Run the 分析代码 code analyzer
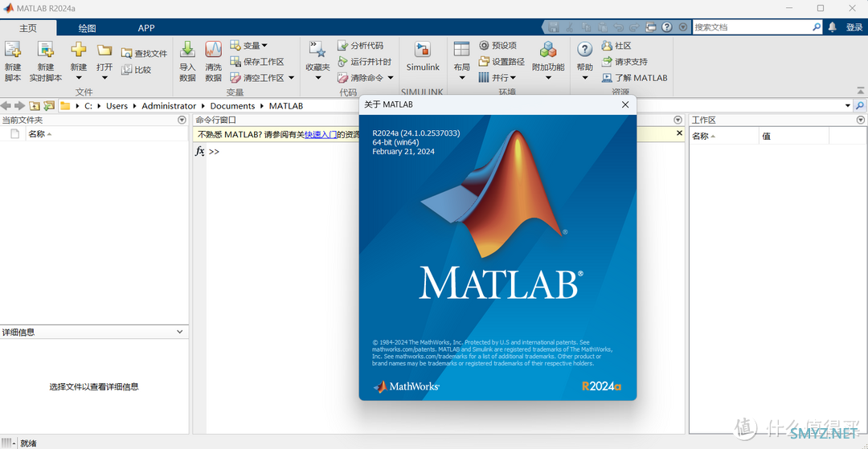The height and width of the screenshot is (449, 868). (x=360, y=45)
